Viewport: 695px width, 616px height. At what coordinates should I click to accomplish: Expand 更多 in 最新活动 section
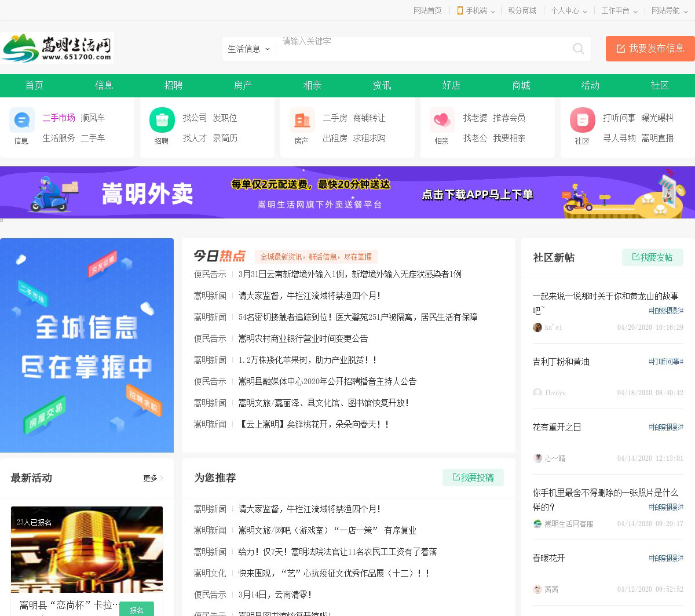[x=153, y=478]
